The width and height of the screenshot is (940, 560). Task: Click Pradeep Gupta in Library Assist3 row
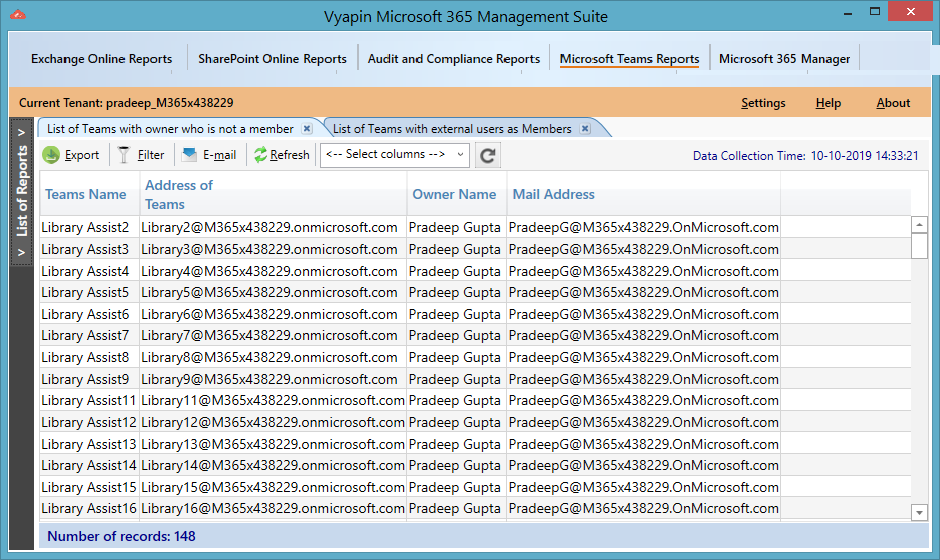pos(454,249)
